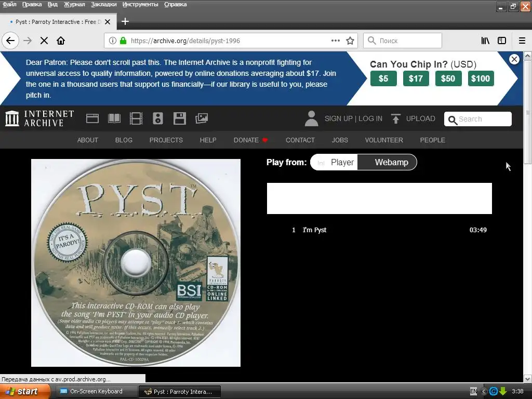Click the upload arrow icon
Viewport: 532px width, 399px height.
pyautogui.click(x=395, y=119)
